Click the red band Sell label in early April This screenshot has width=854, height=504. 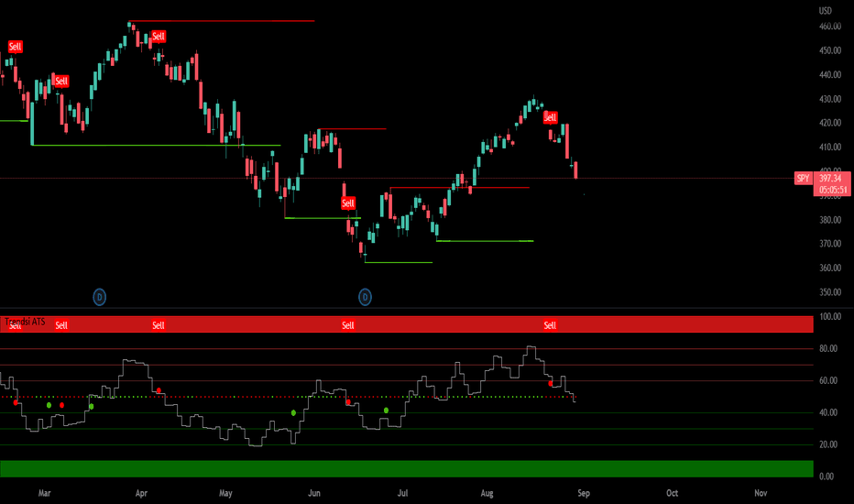coord(158,325)
